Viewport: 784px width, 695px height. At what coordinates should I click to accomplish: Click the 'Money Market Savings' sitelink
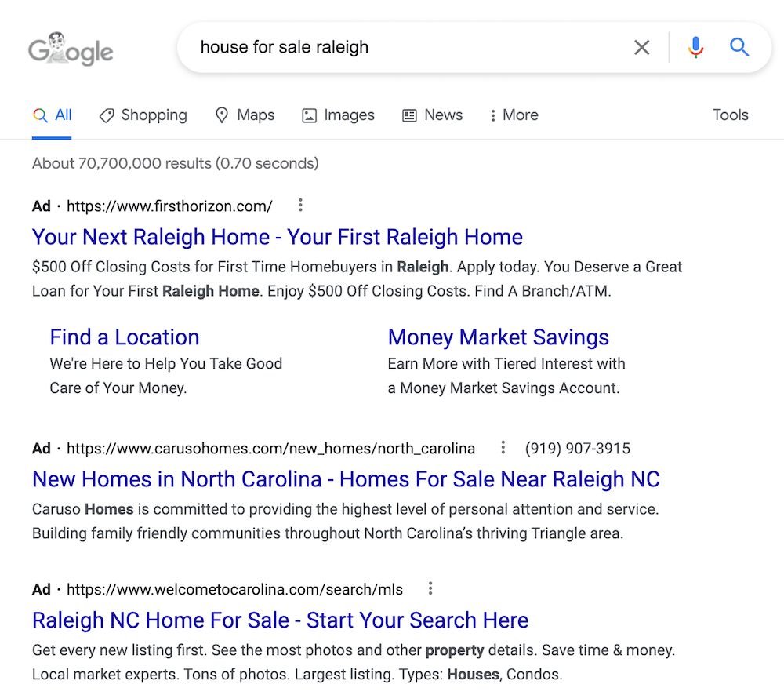(x=498, y=337)
